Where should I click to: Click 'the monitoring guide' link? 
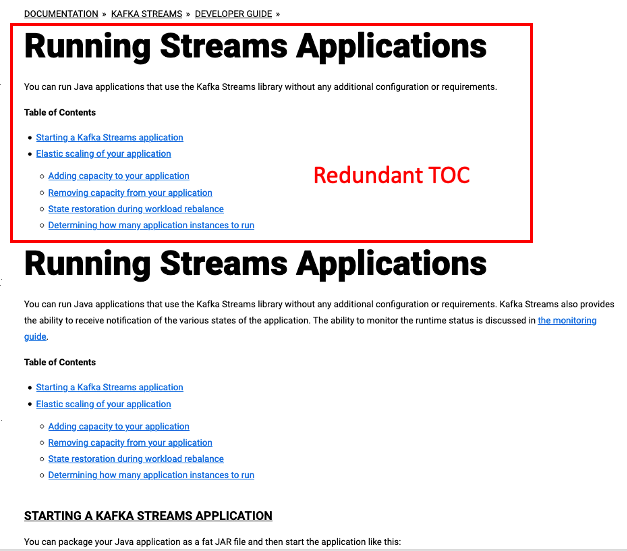pos(567,320)
